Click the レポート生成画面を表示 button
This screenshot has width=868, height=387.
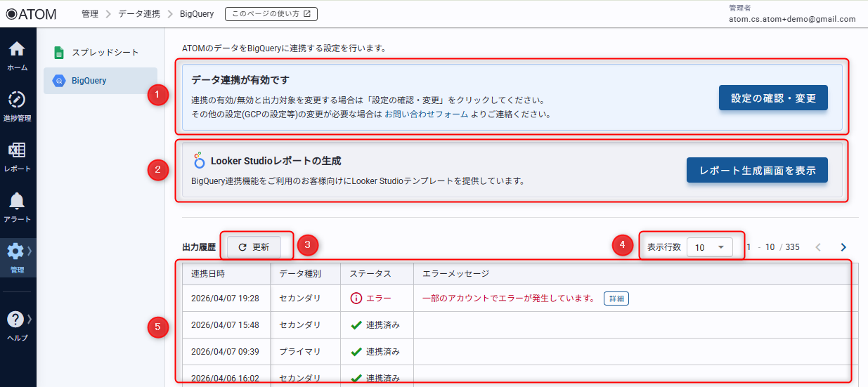point(757,171)
